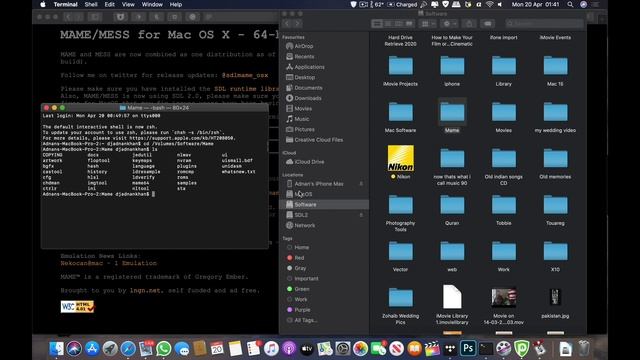The height and width of the screenshot is (360, 640).
Task: Click the Finder search field
Action: pos(544,24)
